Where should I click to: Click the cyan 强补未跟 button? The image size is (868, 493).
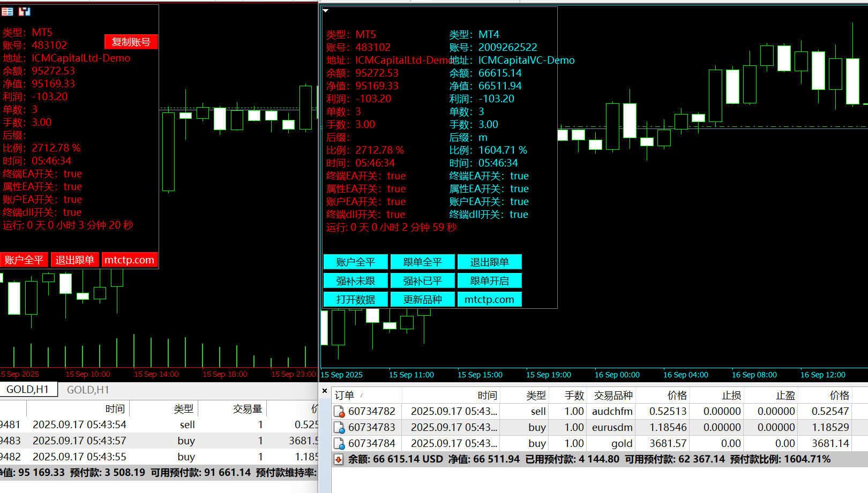point(355,281)
